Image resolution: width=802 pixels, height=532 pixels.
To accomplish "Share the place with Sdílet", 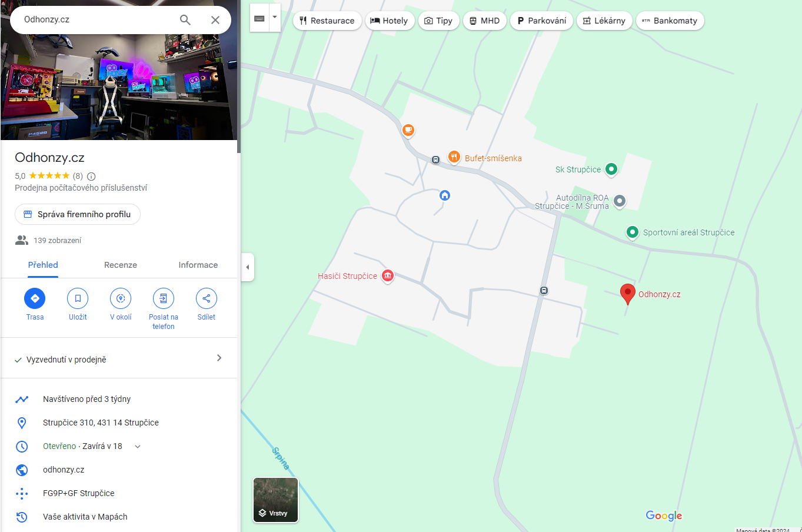I will pos(207,304).
